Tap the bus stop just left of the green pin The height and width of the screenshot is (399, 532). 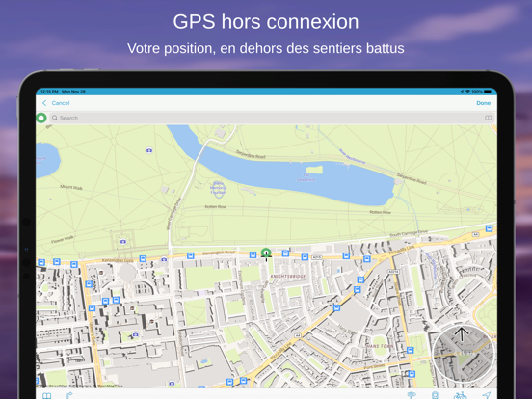253,254
